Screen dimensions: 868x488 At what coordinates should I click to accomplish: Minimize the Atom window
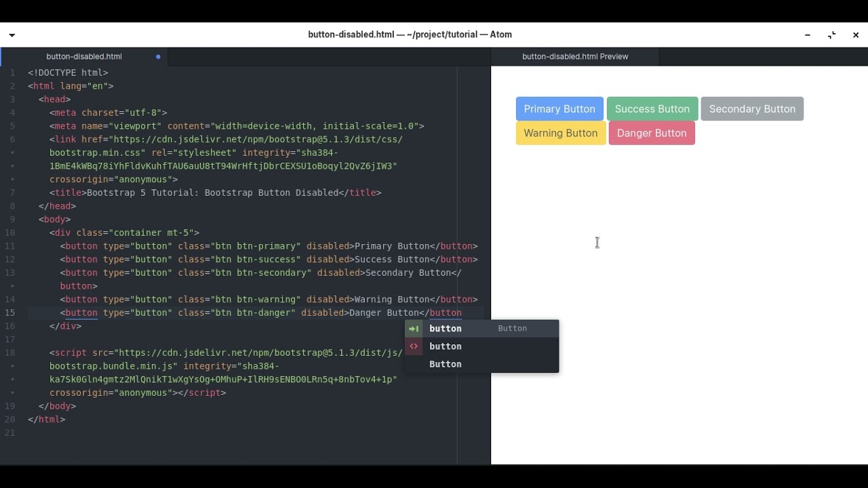click(808, 35)
